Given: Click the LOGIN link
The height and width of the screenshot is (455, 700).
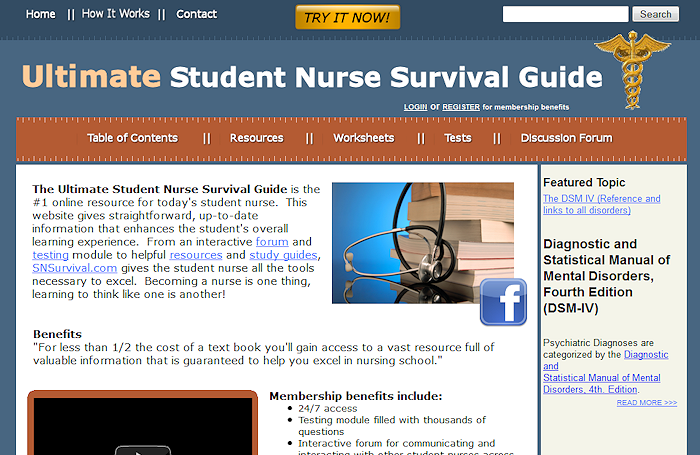Looking at the screenshot, I should point(415,107).
